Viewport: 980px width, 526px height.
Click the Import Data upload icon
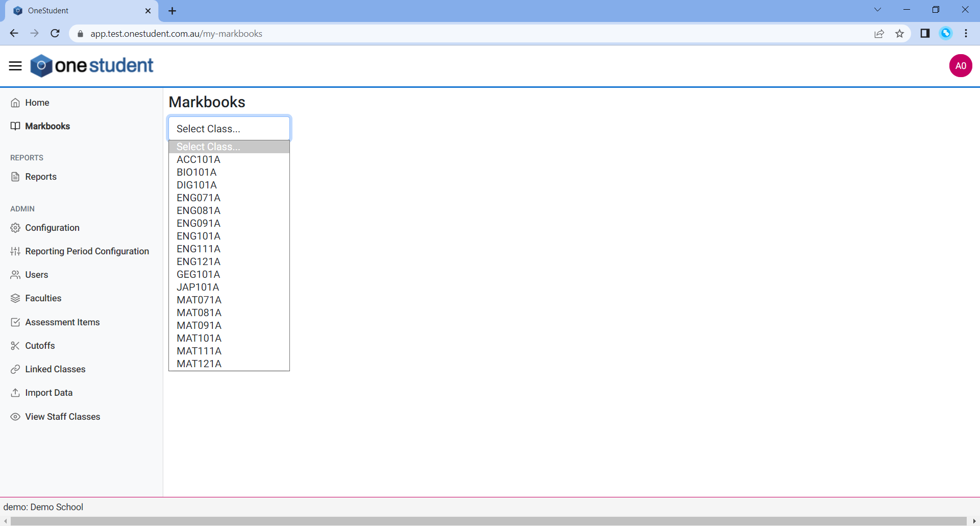click(x=15, y=392)
